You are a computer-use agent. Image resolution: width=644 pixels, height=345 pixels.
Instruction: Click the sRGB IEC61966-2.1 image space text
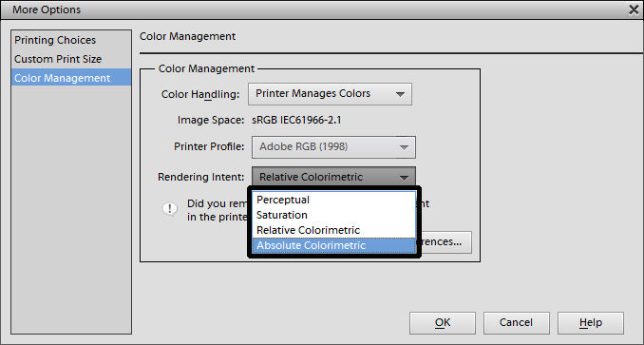(x=296, y=121)
